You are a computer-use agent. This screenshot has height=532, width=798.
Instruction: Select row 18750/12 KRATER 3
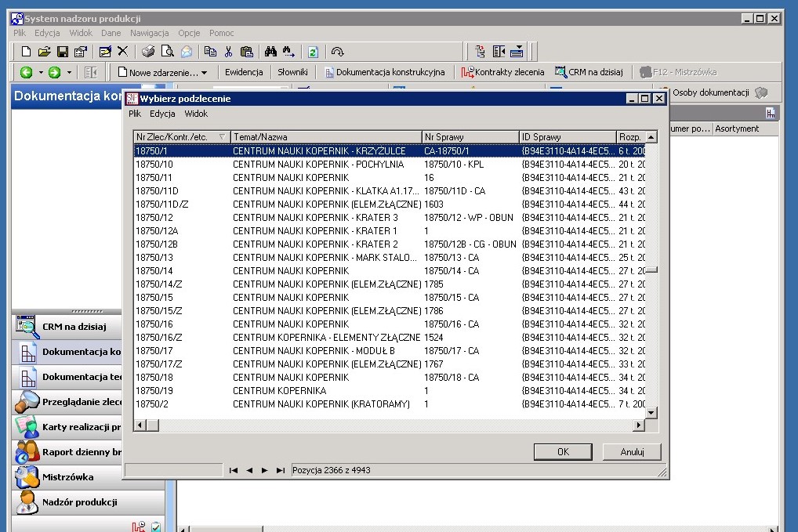(390, 217)
